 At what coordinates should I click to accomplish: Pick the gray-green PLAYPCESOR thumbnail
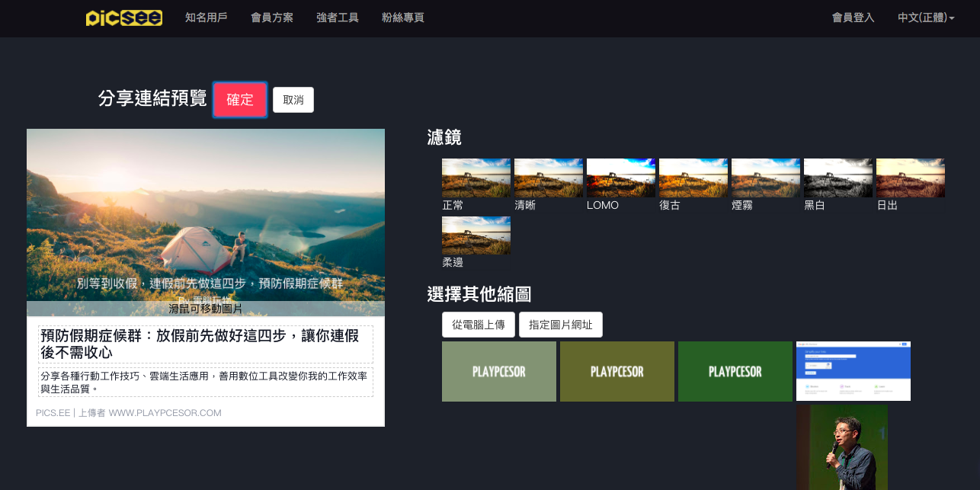pos(499,371)
